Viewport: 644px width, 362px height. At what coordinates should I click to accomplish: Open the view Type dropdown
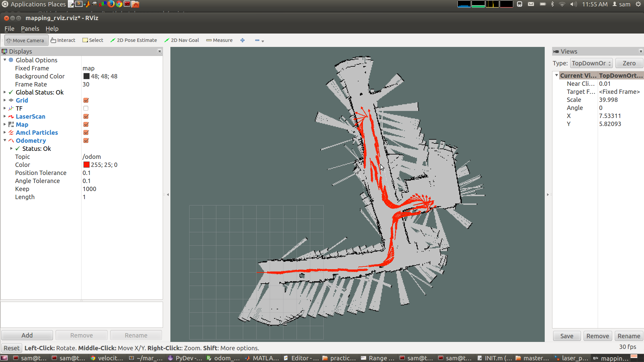coord(591,63)
